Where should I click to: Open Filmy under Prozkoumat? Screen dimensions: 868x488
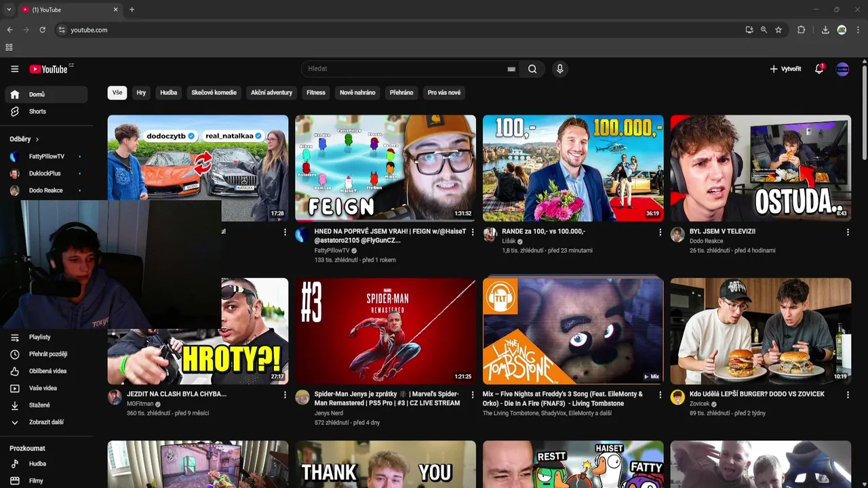[46, 481]
